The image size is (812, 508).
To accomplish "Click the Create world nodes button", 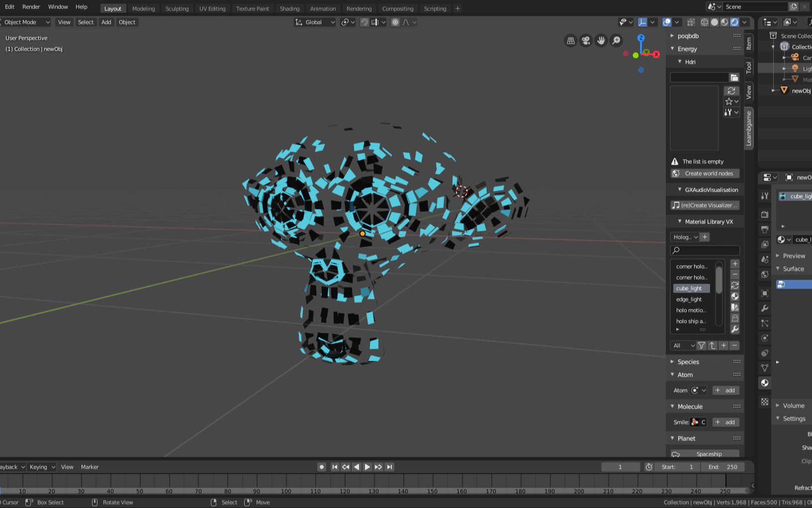I will tap(704, 173).
